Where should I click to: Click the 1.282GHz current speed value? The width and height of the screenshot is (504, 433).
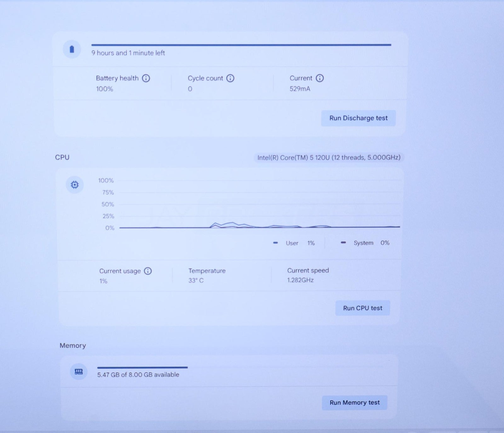tap(300, 280)
